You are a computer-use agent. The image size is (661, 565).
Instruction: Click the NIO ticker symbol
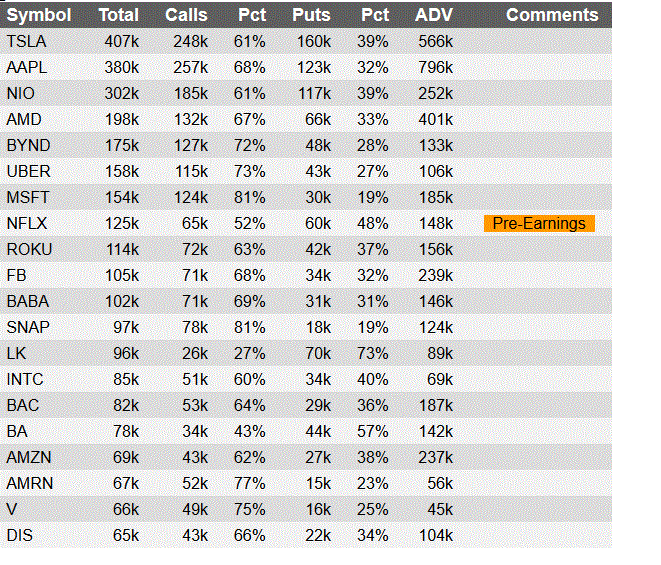click(20, 94)
